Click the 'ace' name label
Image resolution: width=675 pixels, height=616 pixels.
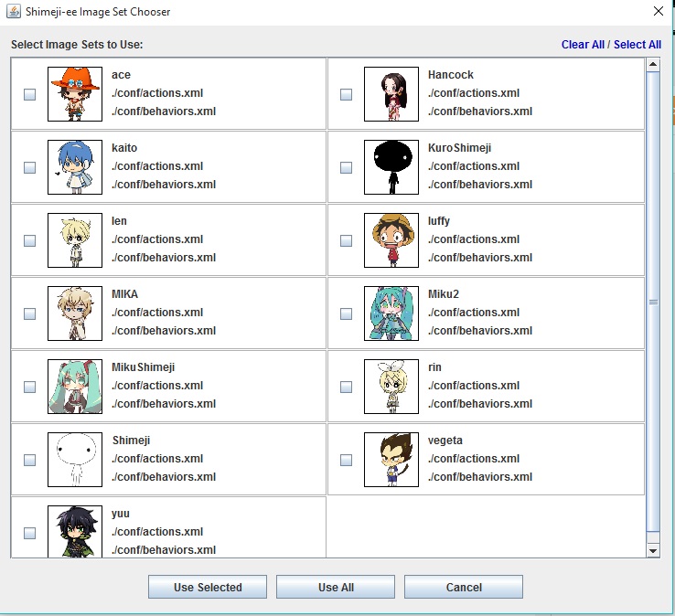click(121, 75)
